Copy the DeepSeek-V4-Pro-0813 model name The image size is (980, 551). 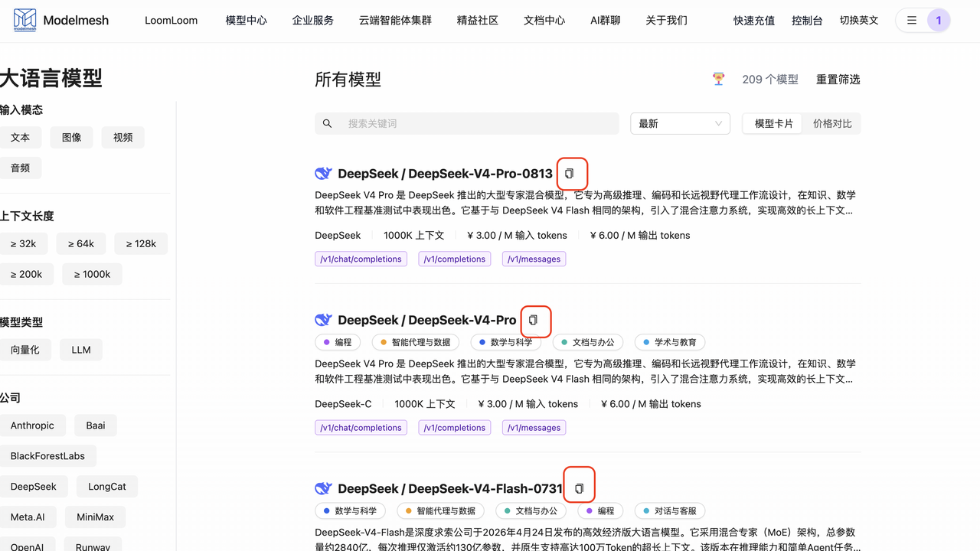569,174
